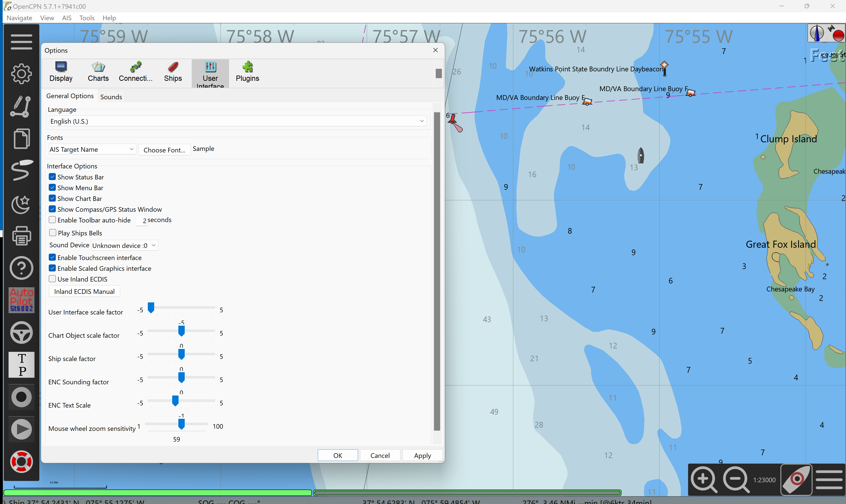Toggle follow-ship red boat icon at bottom right

coord(796,480)
